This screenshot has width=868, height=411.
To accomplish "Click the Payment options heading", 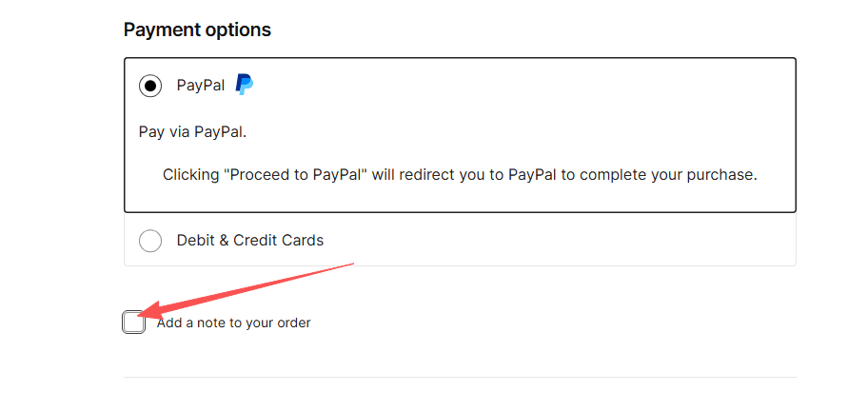I will pyautogui.click(x=197, y=30).
